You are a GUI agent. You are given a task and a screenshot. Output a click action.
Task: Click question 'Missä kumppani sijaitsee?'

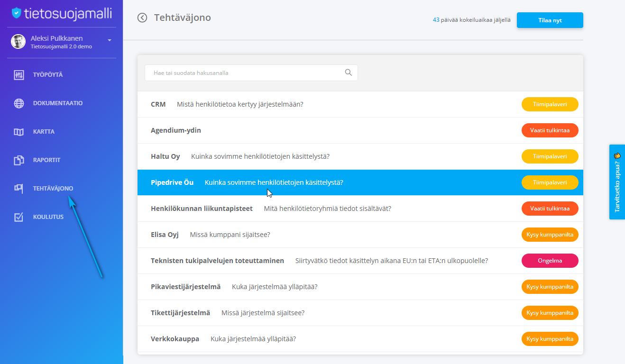tap(230, 235)
